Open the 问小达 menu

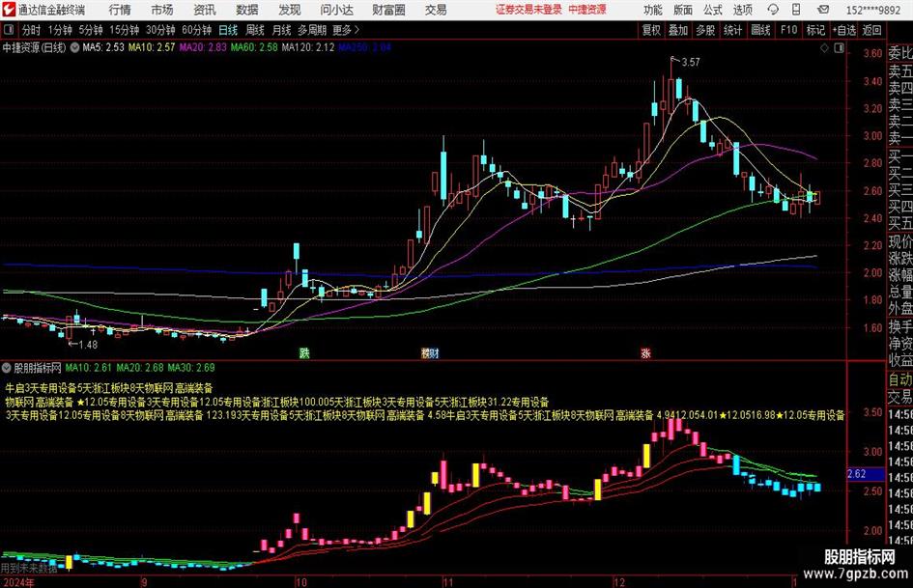336,10
